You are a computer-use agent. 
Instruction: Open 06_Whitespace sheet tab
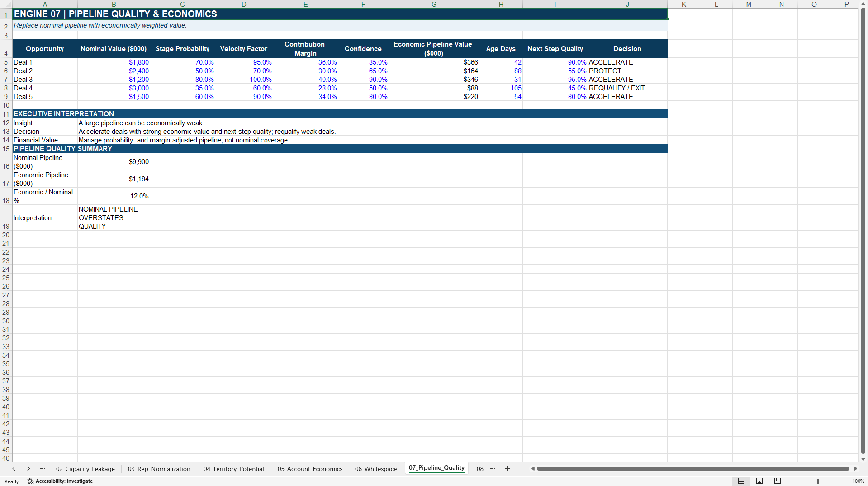(376, 469)
